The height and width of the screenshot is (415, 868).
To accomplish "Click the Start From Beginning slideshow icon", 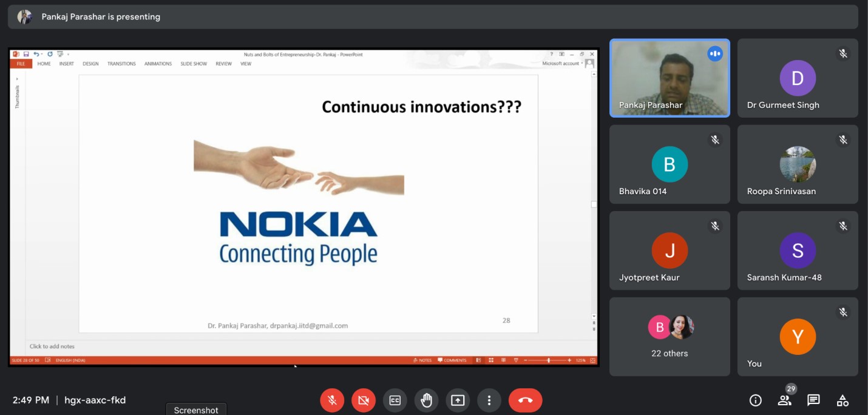I will point(59,54).
